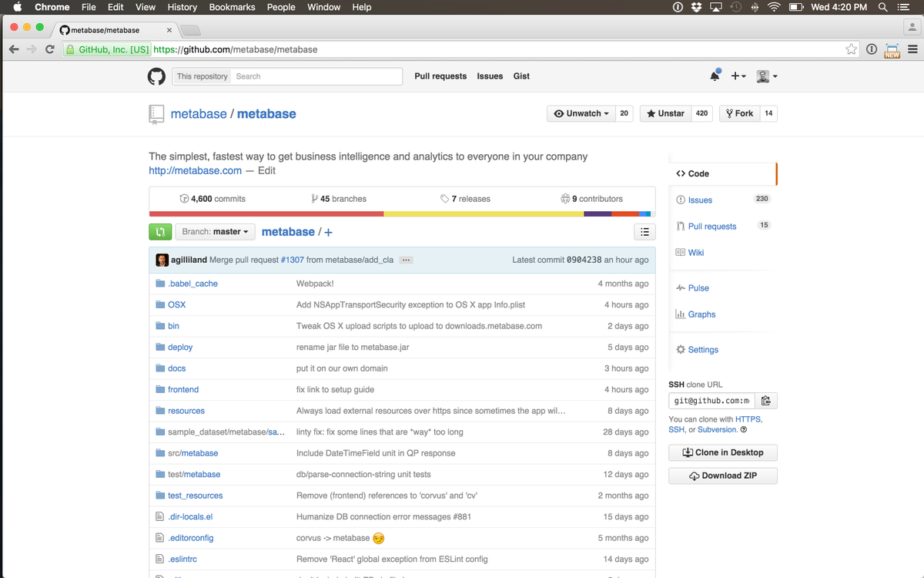The height and width of the screenshot is (578, 924).
Task: Open the 9 contributors link
Action: tap(591, 199)
